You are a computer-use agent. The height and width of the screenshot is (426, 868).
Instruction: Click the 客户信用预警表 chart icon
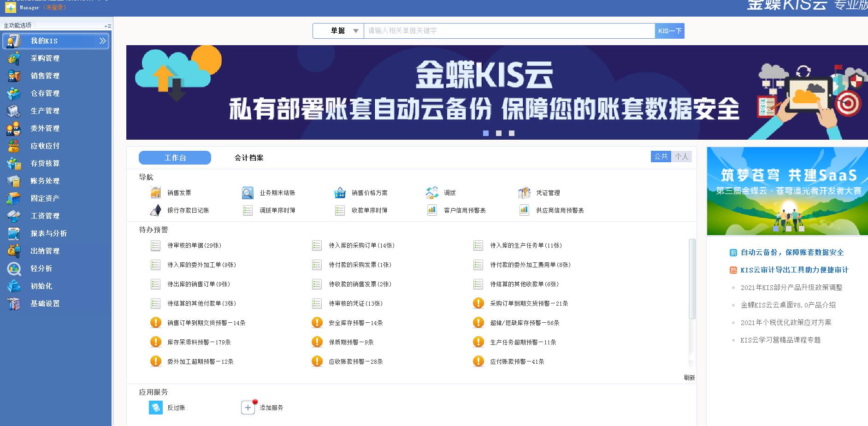tap(432, 210)
